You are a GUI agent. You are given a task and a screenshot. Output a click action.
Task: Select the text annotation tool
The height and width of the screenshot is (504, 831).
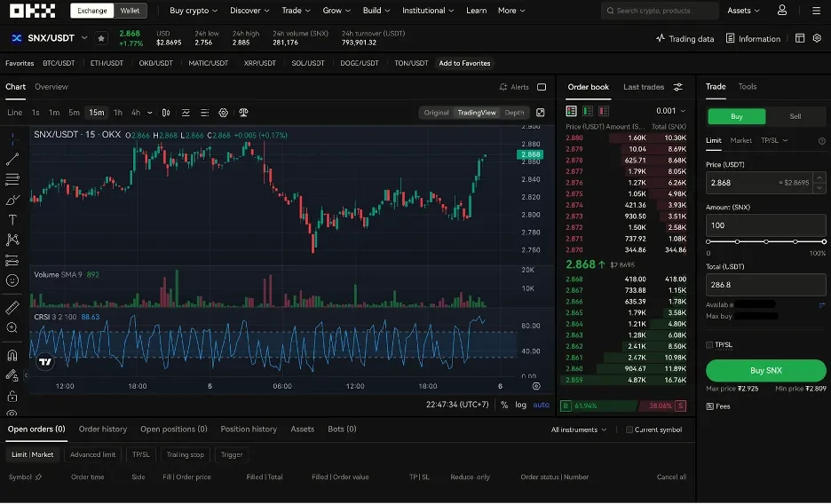pos(12,219)
